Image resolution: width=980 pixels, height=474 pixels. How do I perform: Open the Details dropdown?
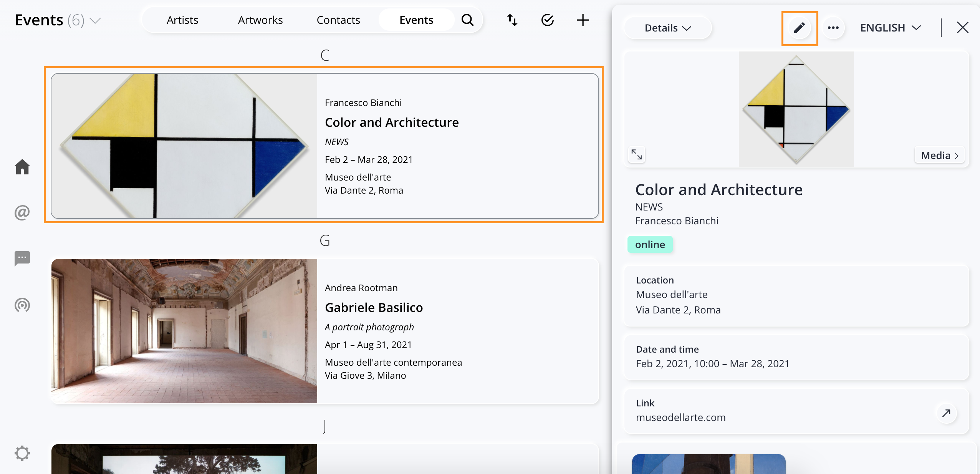[x=668, y=28]
